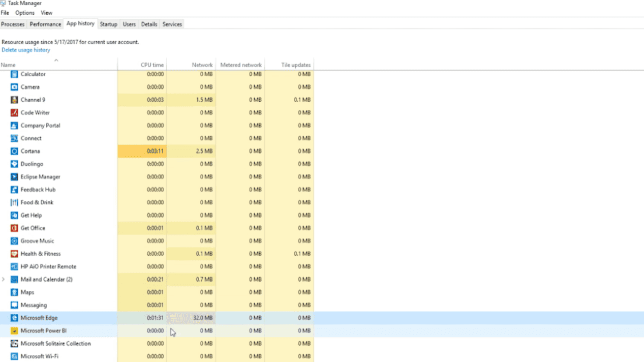644x362 pixels.
Task: Click the Groove Music icon
Action: tap(14, 241)
